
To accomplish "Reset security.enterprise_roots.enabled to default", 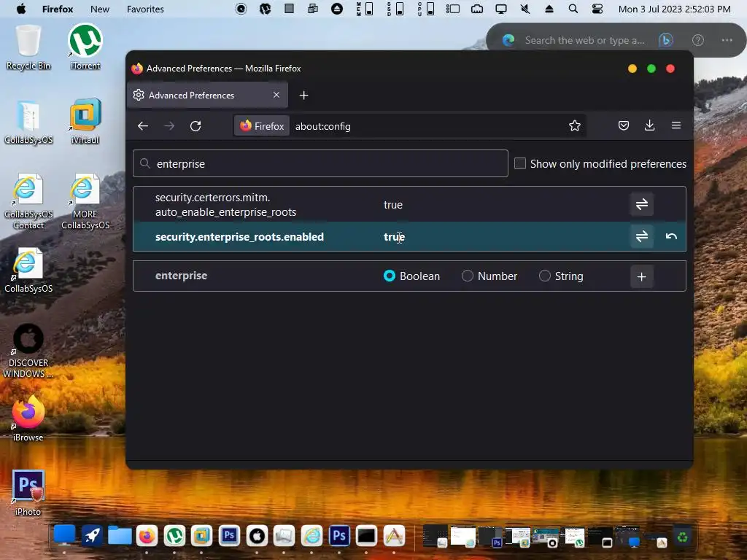I will (671, 236).
